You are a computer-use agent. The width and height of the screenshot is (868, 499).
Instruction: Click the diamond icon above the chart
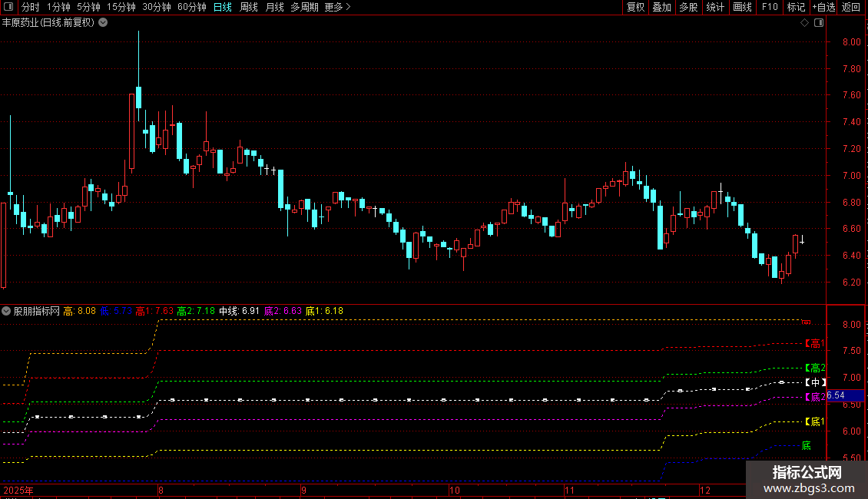[805, 23]
